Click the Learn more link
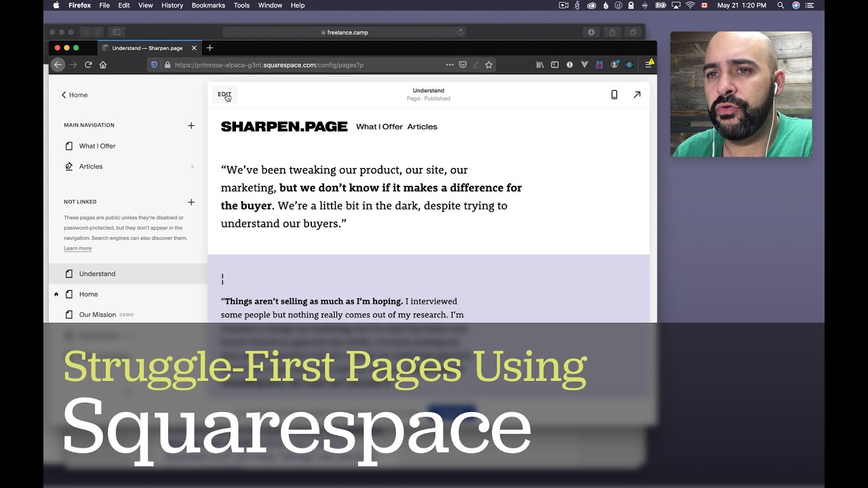The width and height of the screenshot is (868, 488). click(x=77, y=248)
